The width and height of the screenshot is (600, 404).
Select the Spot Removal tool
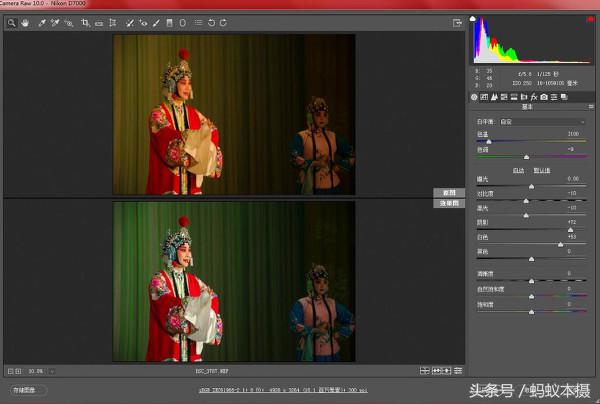(x=130, y=23)
